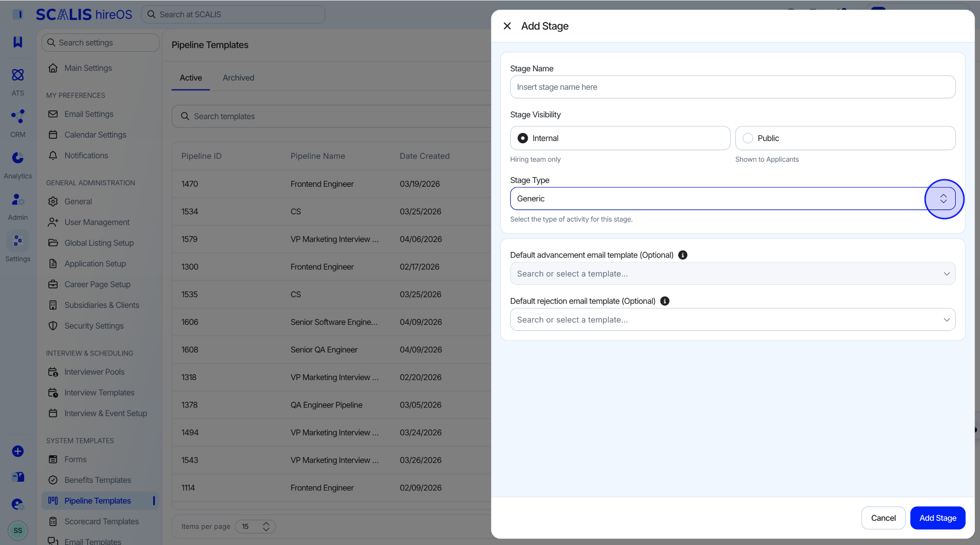980x545 pixels.
Task: Open the Admin sidebar icon
Action: (18, 199)
